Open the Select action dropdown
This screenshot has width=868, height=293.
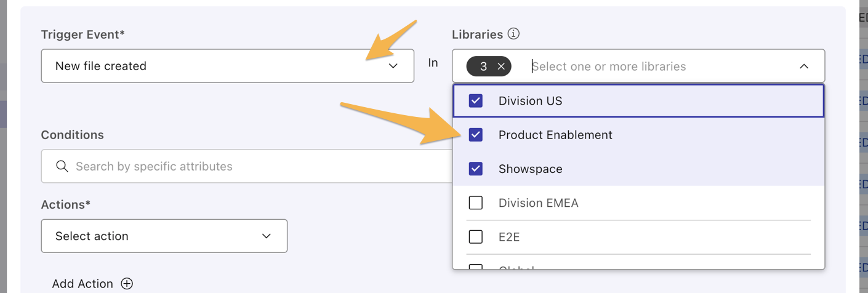pos(164,236)
